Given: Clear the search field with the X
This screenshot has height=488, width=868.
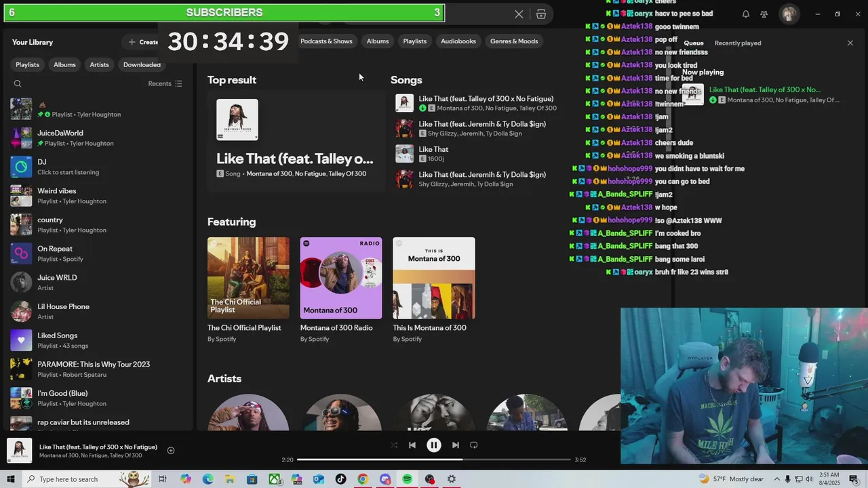Looking at the screenshot, I should click(519, 14).
